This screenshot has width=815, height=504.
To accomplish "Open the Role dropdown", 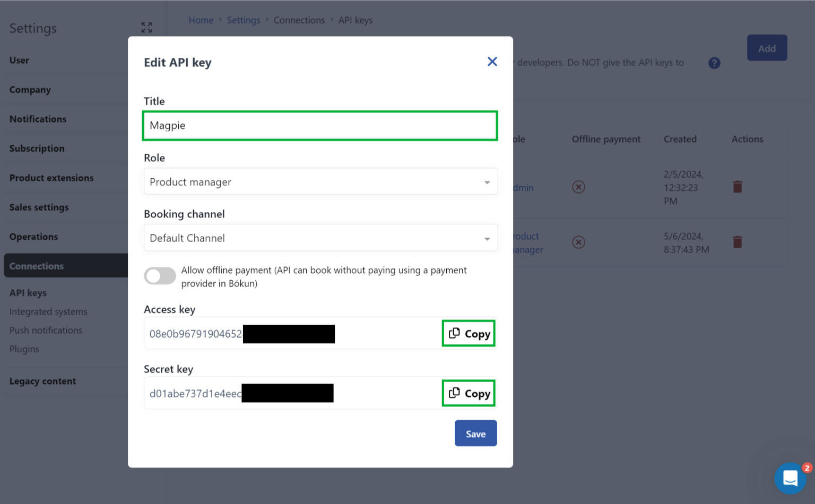I will click(320, 182).
